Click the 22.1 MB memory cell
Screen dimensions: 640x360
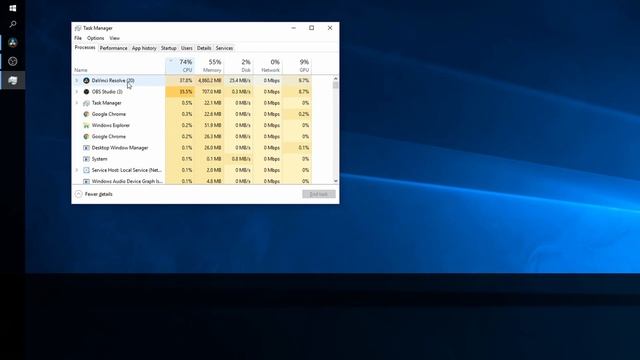coord(209,103)
